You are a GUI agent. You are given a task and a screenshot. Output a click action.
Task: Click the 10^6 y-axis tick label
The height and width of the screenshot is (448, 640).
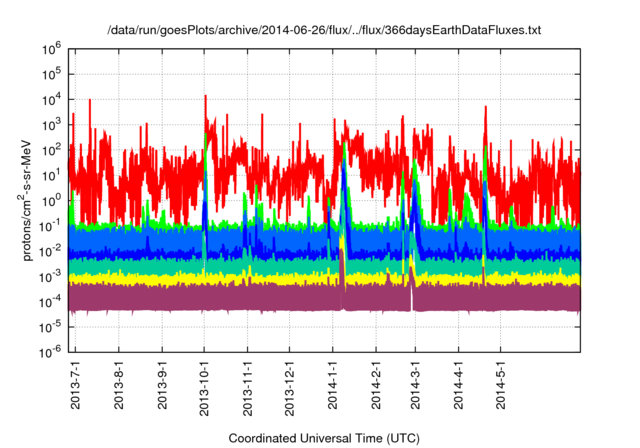coord(51,50)
